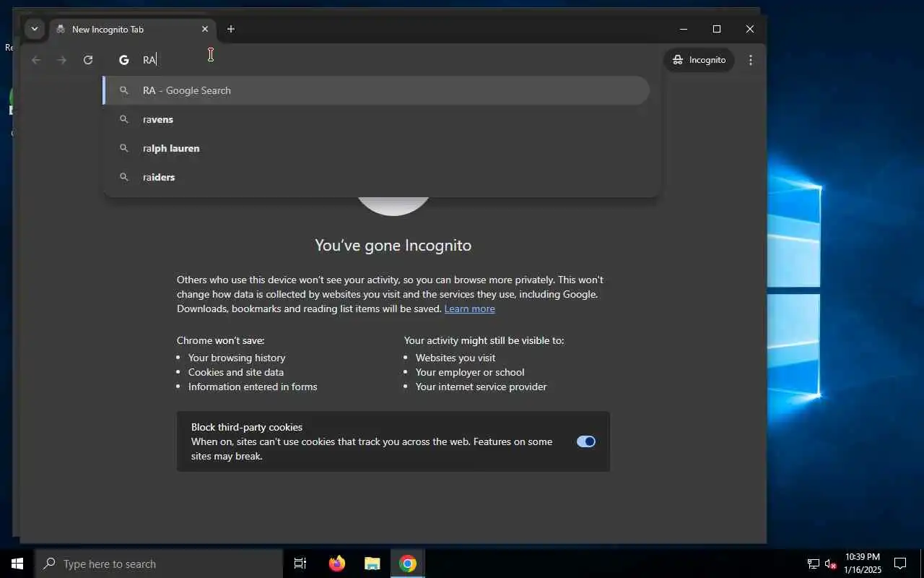
Task: Click 'Your browsing history' list item
Action: point(237,358)
